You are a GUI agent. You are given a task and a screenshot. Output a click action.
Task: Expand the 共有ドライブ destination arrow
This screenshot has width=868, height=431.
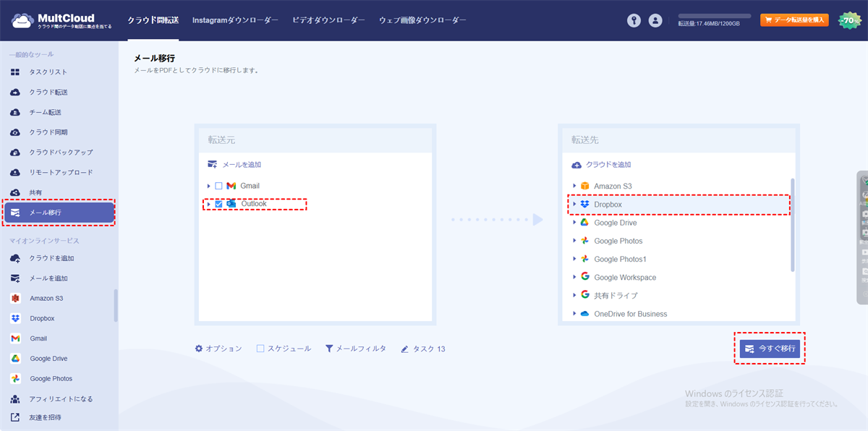click(x=574, y=295)
